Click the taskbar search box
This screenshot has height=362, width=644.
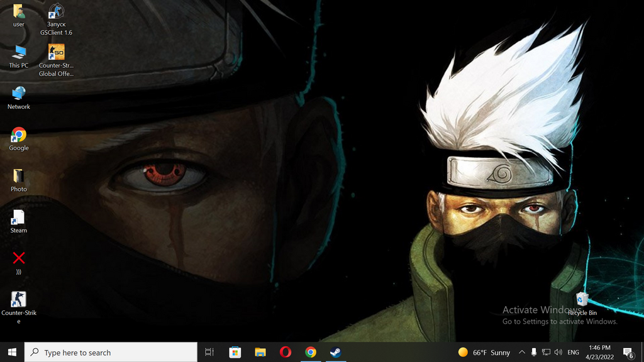pyautogui.click(x=111, y=352)
